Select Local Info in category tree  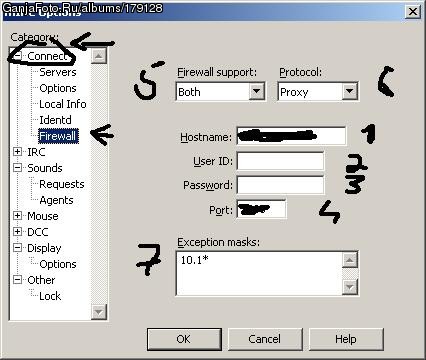pos(63,104)
